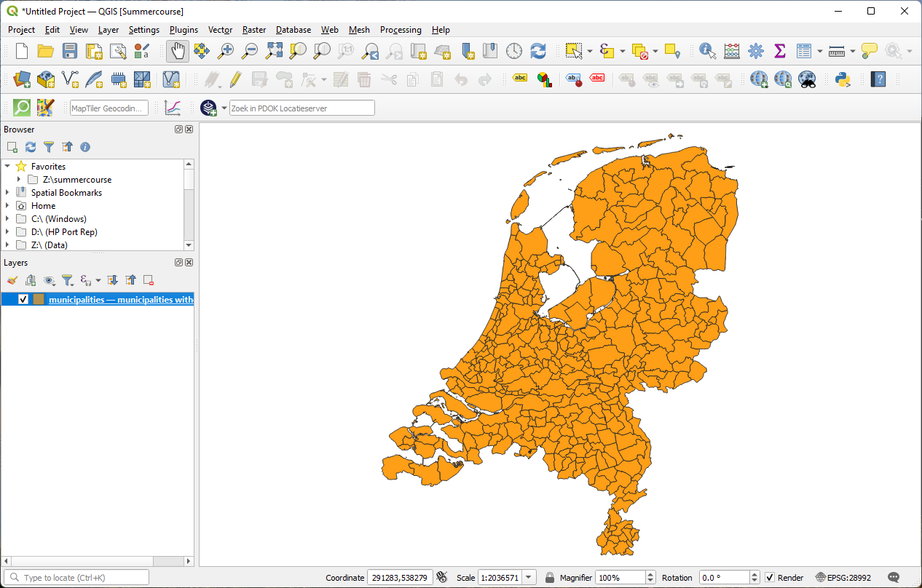Select the Pan Map tool
The height and width of the screenshot is (588, 922).
click(177, 51)
